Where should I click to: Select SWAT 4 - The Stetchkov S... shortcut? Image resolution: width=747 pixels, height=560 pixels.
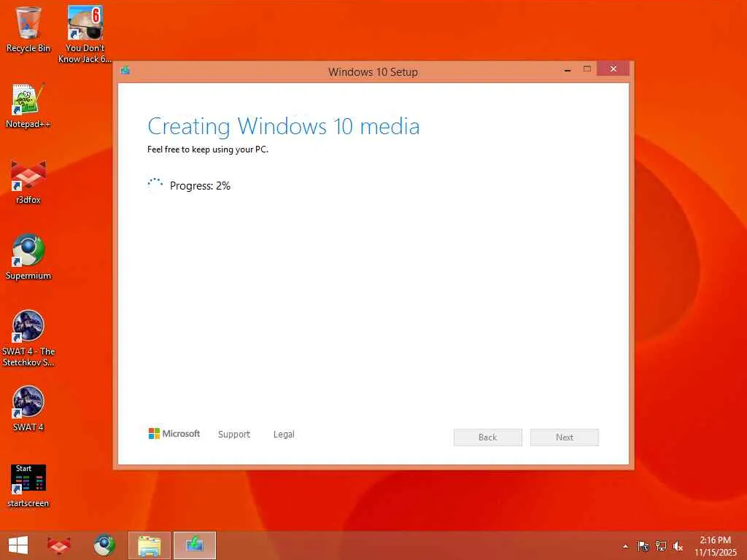point(28,338)
